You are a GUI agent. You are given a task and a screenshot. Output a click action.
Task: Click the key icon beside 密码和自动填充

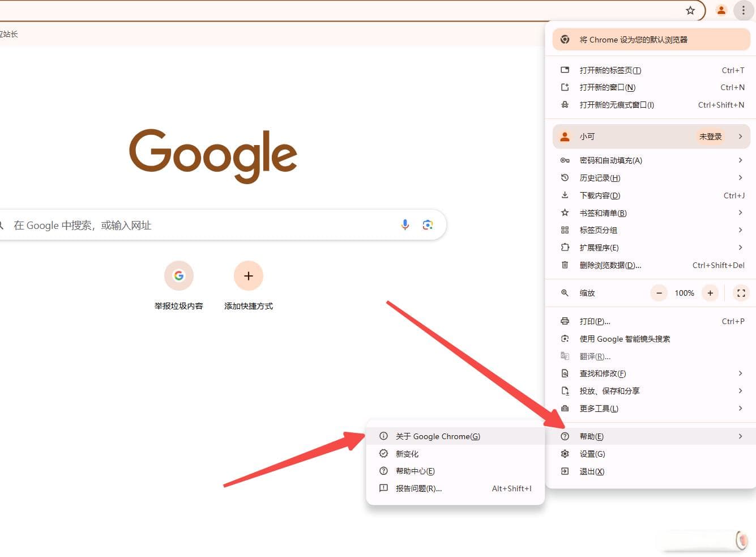pos(565,160)
